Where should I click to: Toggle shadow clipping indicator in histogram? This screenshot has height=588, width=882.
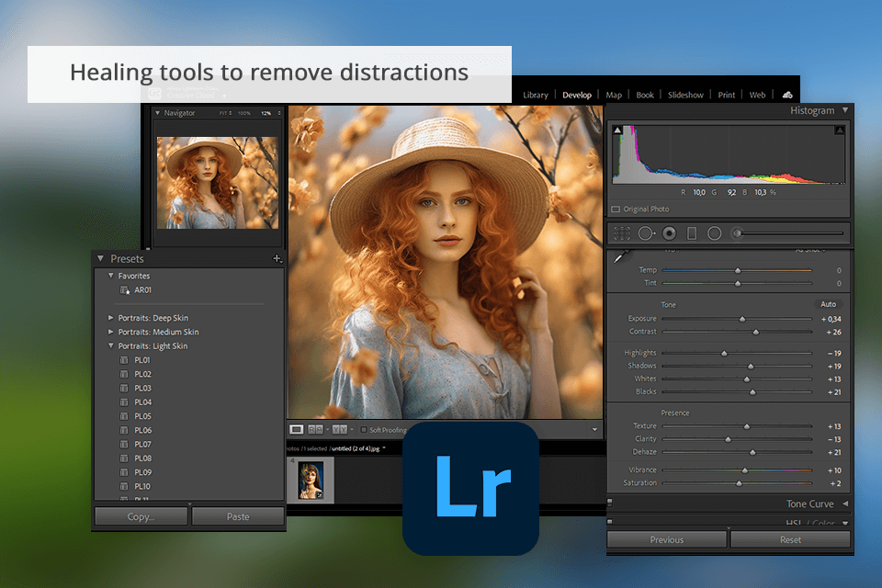(x=617, y=130)
